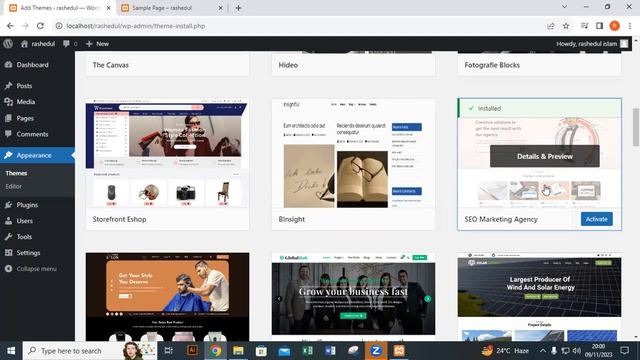
Task: Open Task View on the taskbar
Action: pyautogui.click(x=168, y=351)
